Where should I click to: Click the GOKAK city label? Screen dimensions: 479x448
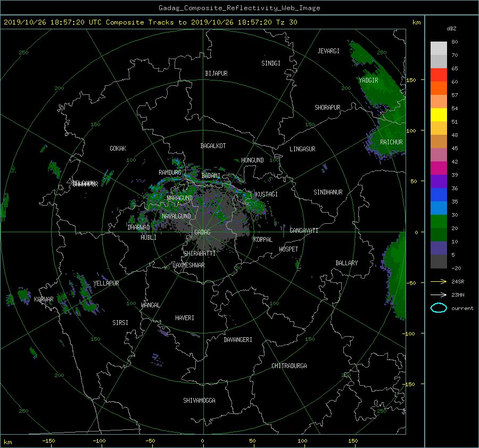coord(118,149)
